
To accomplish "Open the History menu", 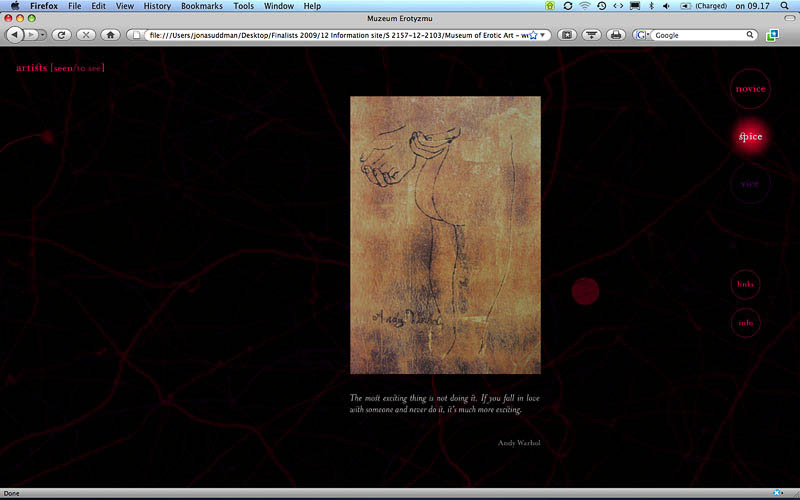I will coord(157,6).
